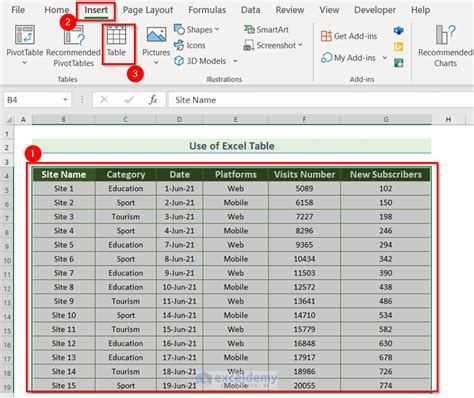Select column H header
Viewport: 474px width, 398px height.
[x=448, y=119]
